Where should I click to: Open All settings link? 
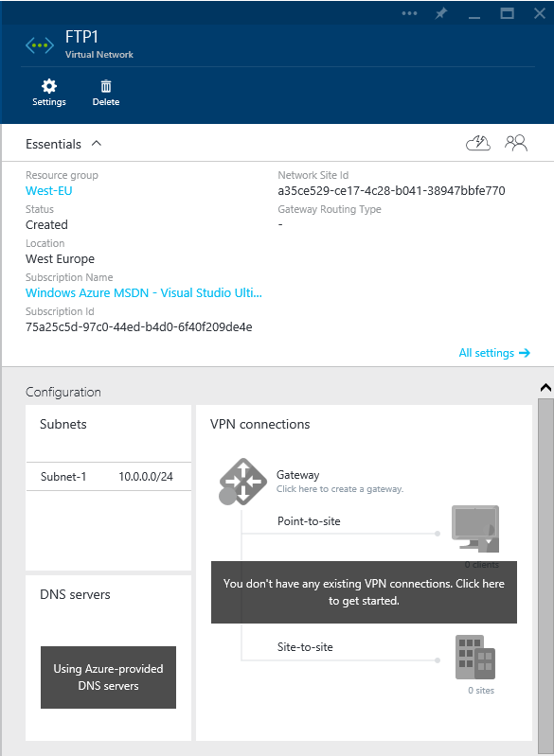(x=494, y=353)
